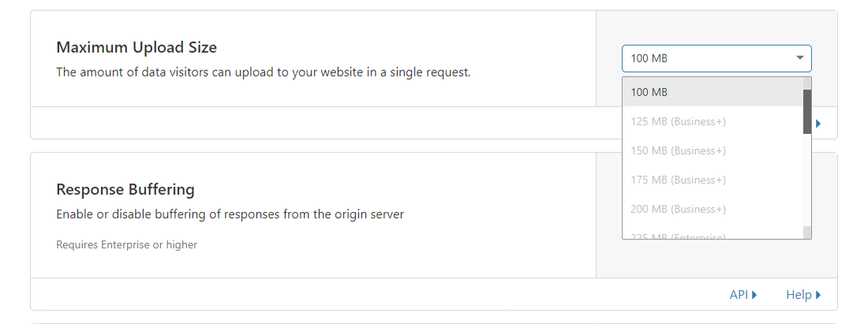868x324 pixels.
Task: Select the highlighted 100 MB list option
Action: click(x=712, y=92)
